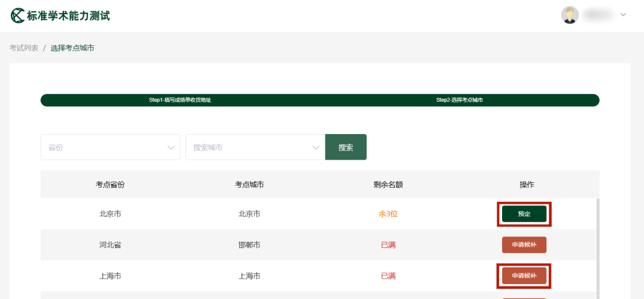644x299 pixels.
Task: Select the Step2-选择考点城市 step
Action: point(459,100)
